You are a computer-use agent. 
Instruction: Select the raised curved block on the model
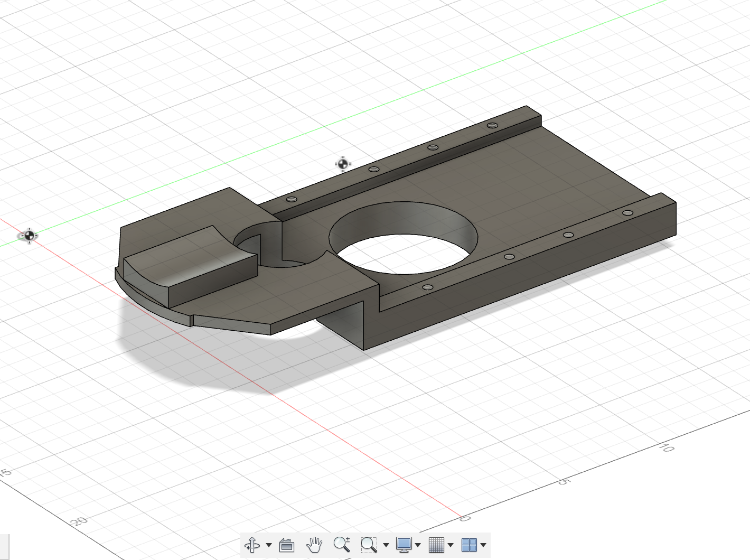coord(190,267)
